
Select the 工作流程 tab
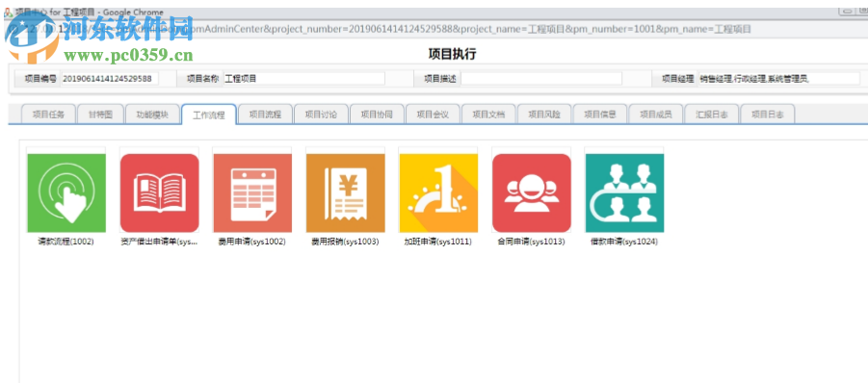(x=209, y=115)
